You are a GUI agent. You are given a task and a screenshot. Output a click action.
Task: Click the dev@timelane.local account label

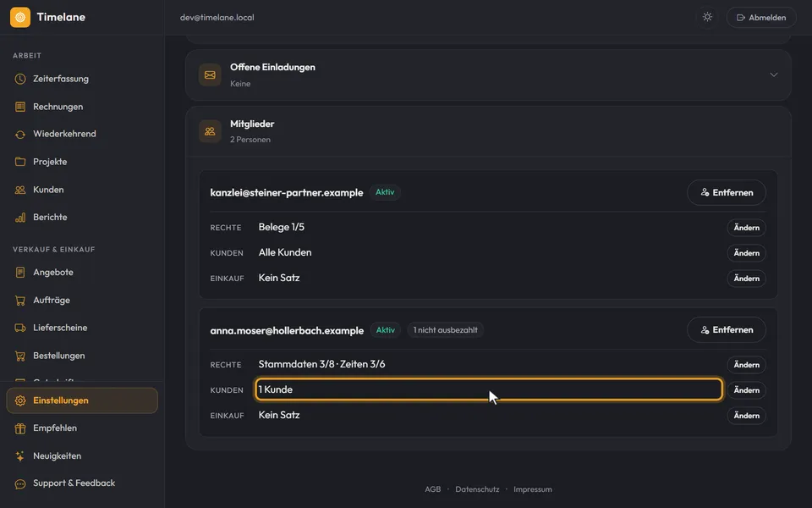(217, 18)
